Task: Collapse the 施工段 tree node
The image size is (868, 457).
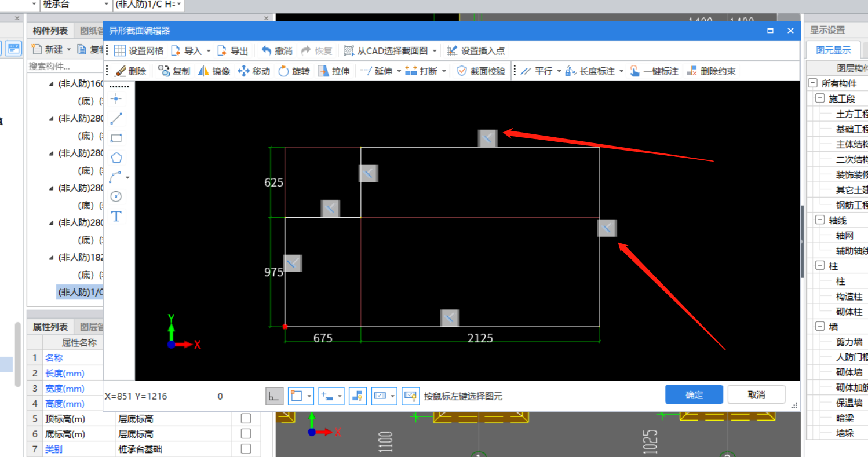Action: 820,98
